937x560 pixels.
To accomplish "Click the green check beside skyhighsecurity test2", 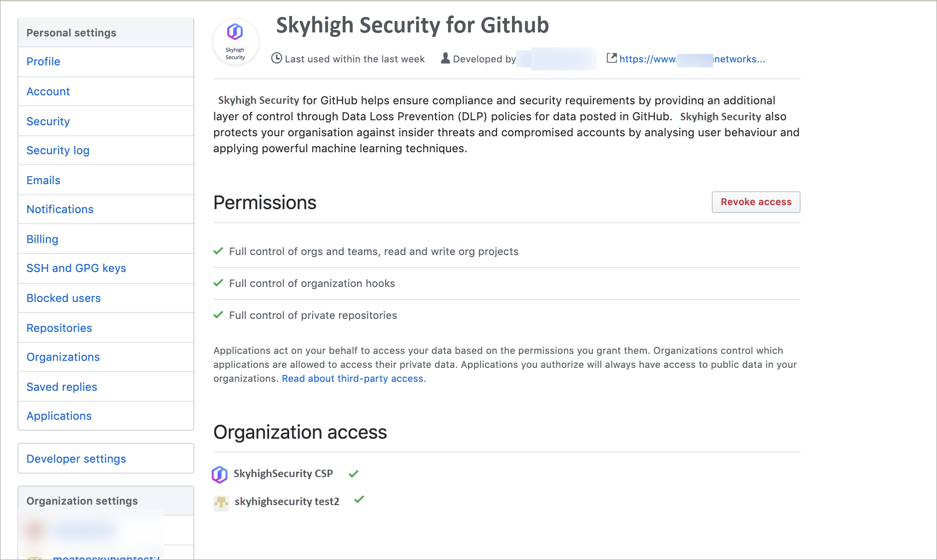I will 359,499.
